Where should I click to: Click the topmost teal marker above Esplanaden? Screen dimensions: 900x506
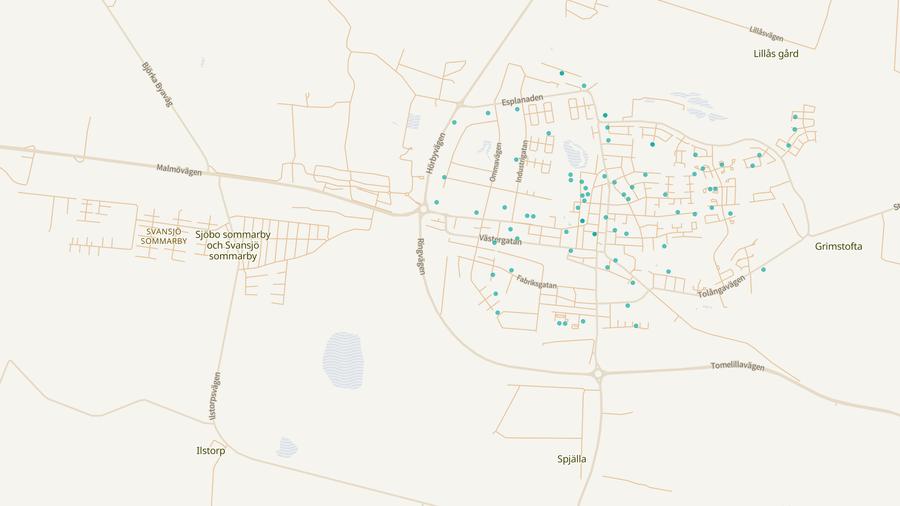tap(562, 73)
